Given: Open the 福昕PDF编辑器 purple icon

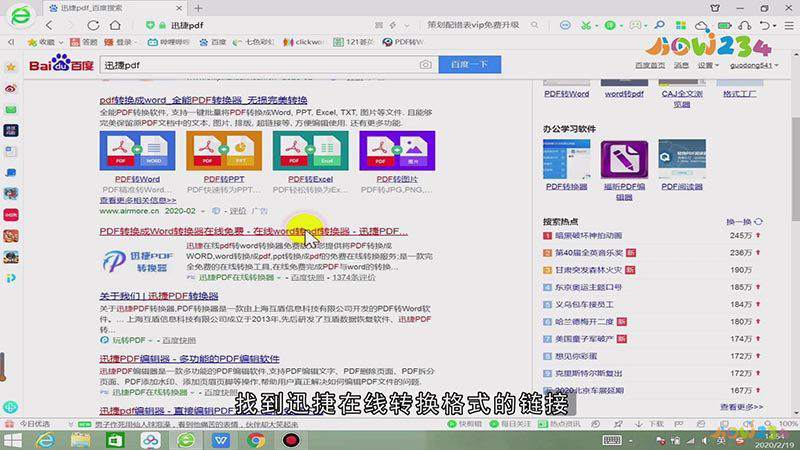Looking at the screenshot, I should pos(624,160).
